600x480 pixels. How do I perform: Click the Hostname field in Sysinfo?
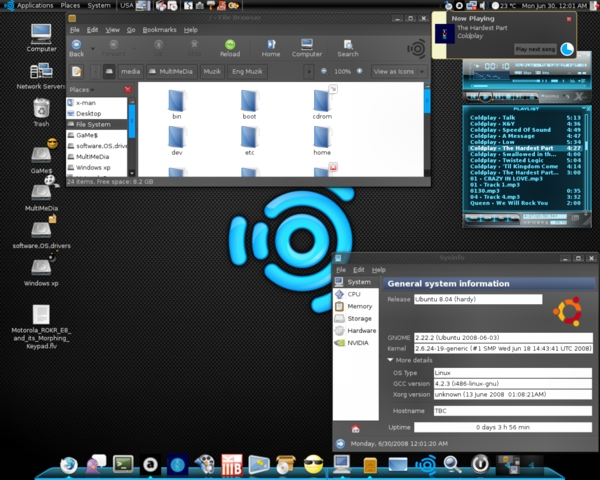point(513,411)
